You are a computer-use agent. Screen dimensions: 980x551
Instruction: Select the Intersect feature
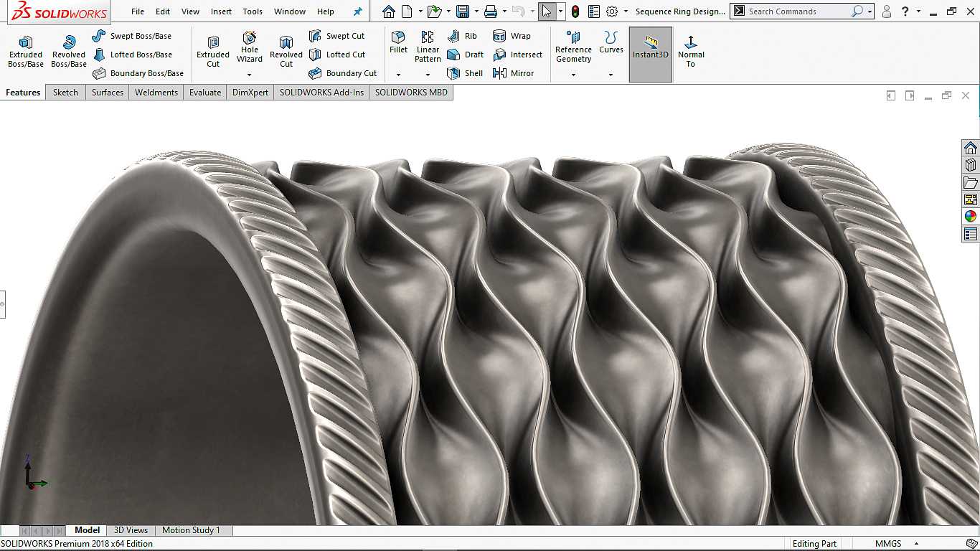click(x=518, y=55)
